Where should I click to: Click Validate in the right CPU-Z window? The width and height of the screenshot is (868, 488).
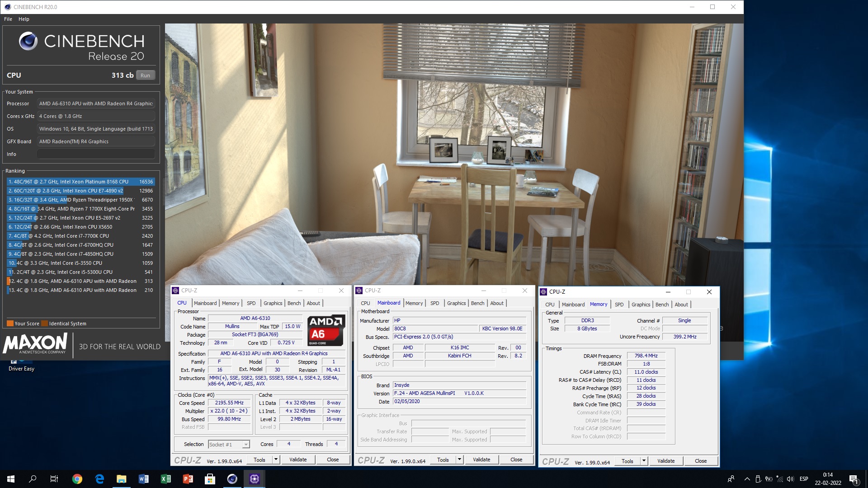[666, 461]
